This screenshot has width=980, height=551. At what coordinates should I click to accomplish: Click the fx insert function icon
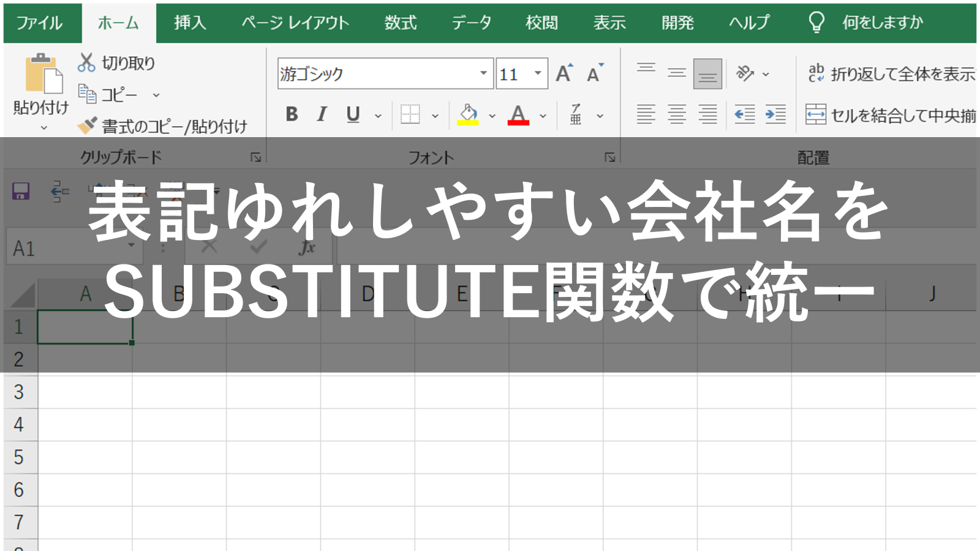306,247
